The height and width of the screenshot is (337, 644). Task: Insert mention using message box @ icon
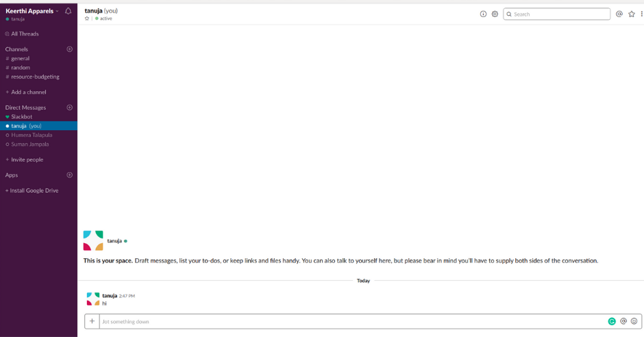tap(623, 321)
